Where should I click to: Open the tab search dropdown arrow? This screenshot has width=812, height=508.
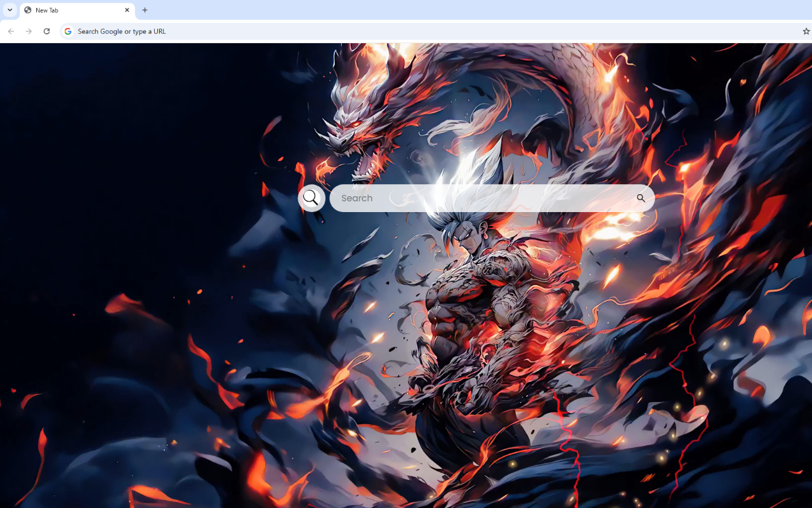tap(10, 10)
